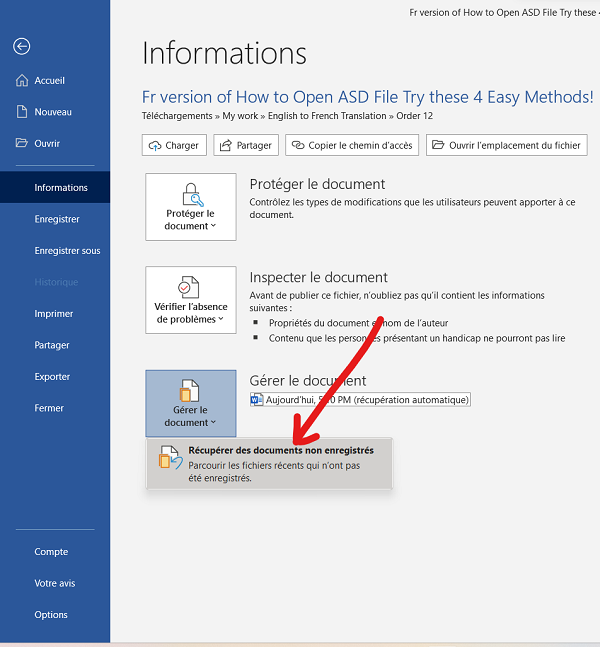Click the Partager button below the file path
Viewport: 600px width, 647px height.
[246, 145]
